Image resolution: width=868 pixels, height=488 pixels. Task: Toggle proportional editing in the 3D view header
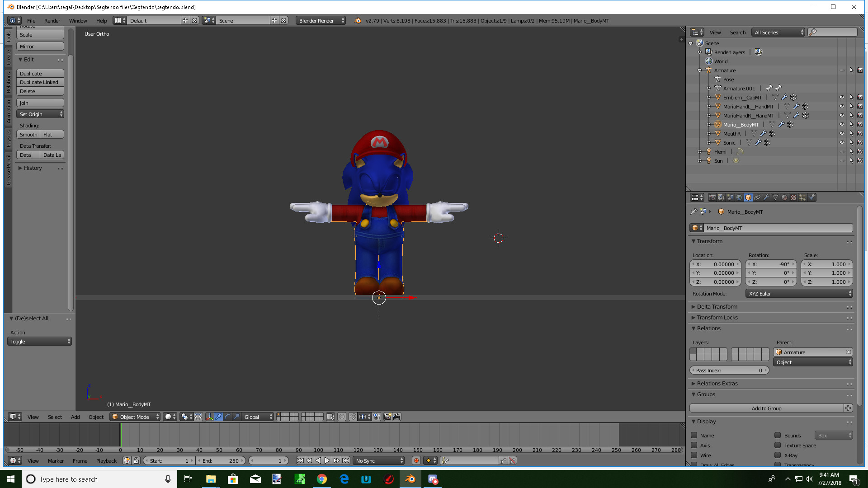point(342,417)
